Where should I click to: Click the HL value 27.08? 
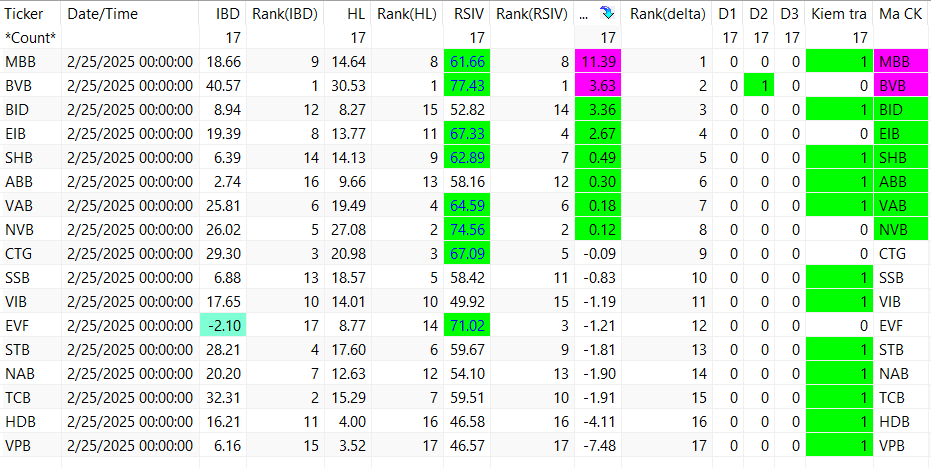pos(347,230)
